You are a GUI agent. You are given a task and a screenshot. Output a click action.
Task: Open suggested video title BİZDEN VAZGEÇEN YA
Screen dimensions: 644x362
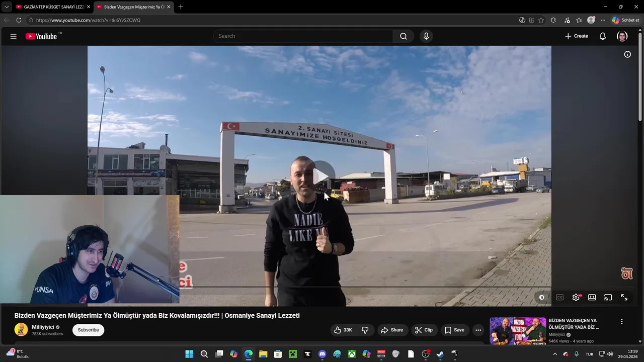coord(574,324)
